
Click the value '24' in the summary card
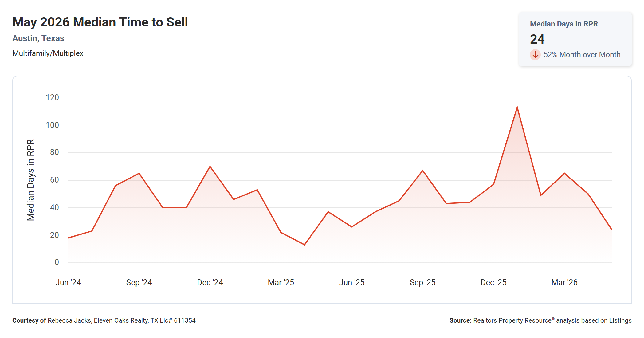click(x=537, y=39)
